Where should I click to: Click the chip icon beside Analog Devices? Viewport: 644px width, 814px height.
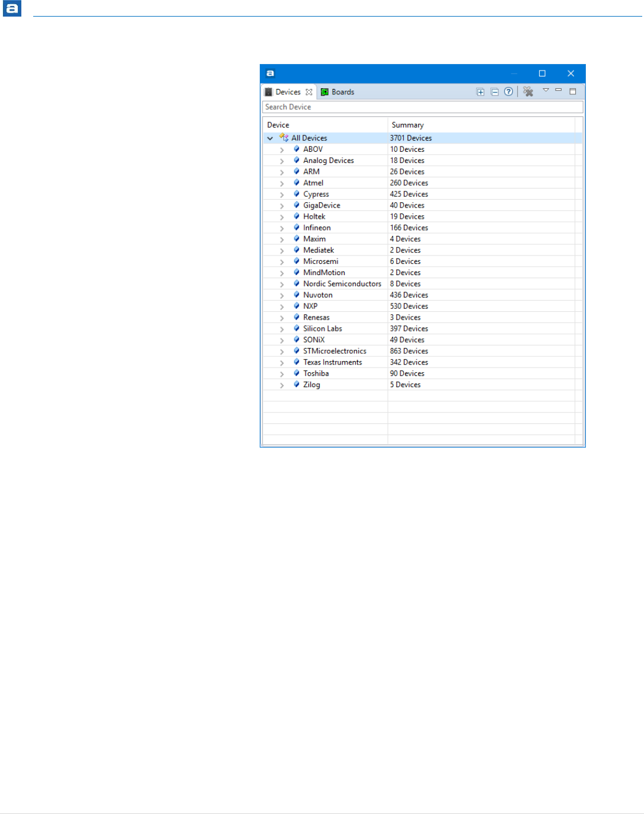(297, 160)
